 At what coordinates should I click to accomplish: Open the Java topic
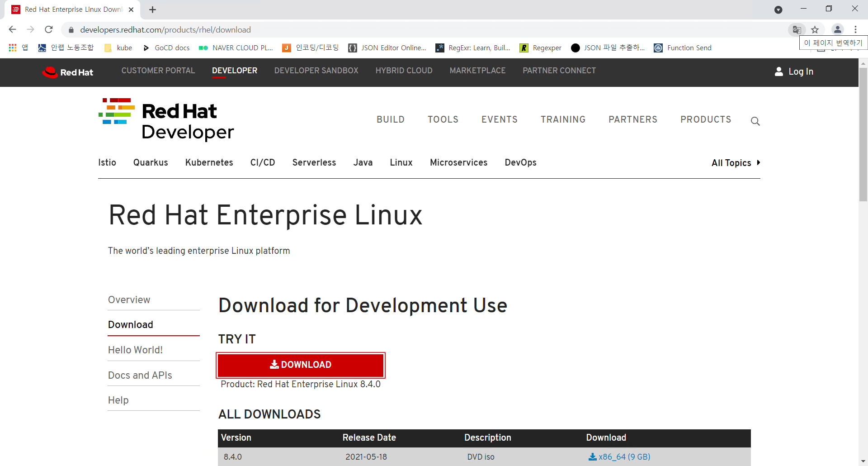click(363, 162)
